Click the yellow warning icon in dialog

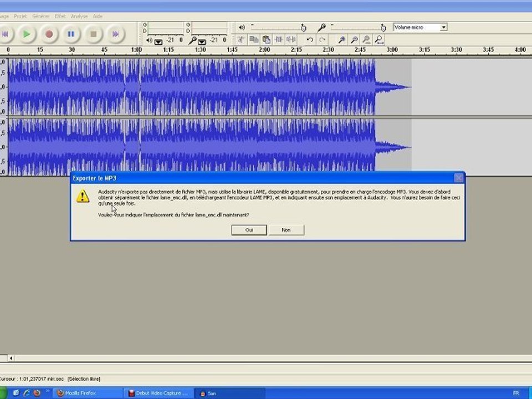click(x=83, y=196)
